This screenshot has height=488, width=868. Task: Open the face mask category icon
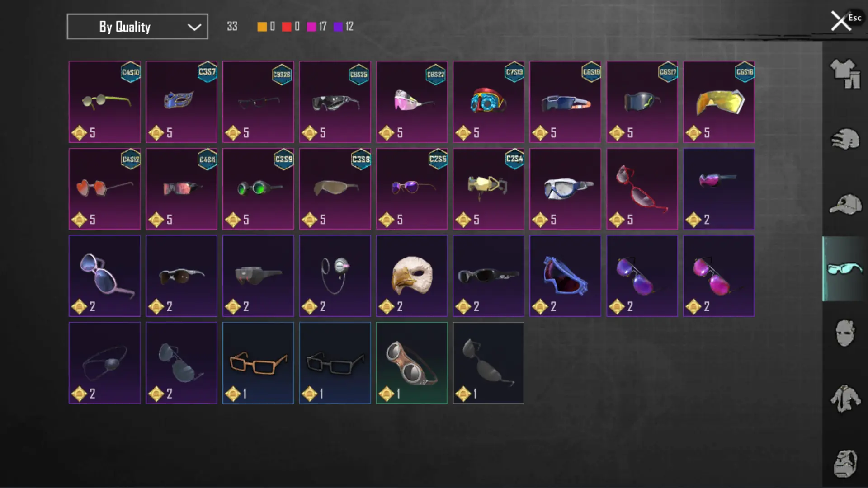(845, 333)
